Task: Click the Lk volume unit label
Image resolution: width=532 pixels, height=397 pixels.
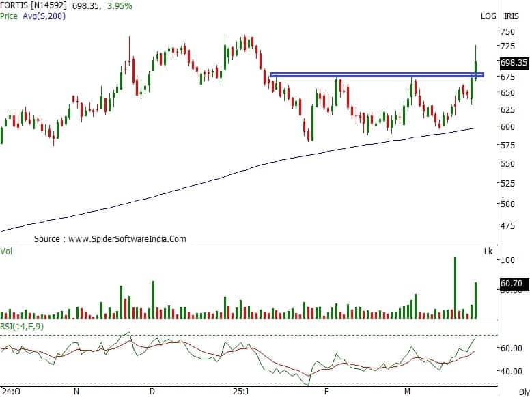Action: (x=488, y=251)
